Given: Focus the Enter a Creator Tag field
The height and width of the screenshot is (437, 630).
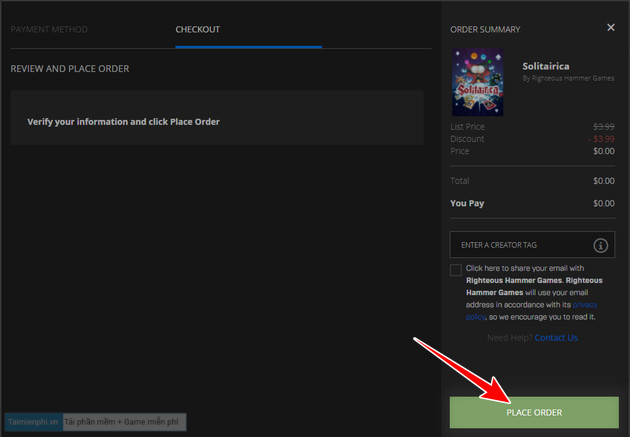Looking at the screenshot, I should tap(520, 245).
